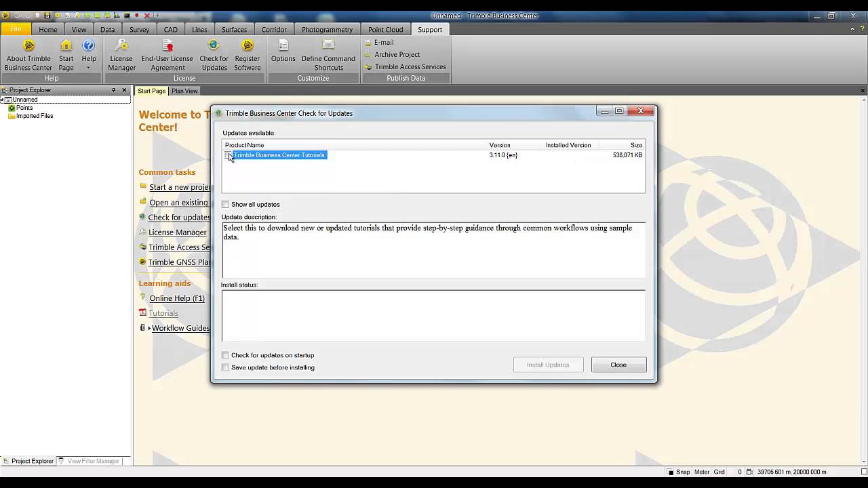Click the License Manager link on Start Page
Image resolution: width=868 pixels, height=488 pixels.
click(177, 232)
